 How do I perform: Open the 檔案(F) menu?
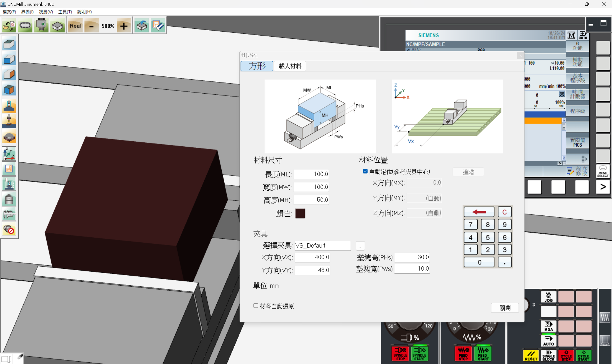coord(9,12)
